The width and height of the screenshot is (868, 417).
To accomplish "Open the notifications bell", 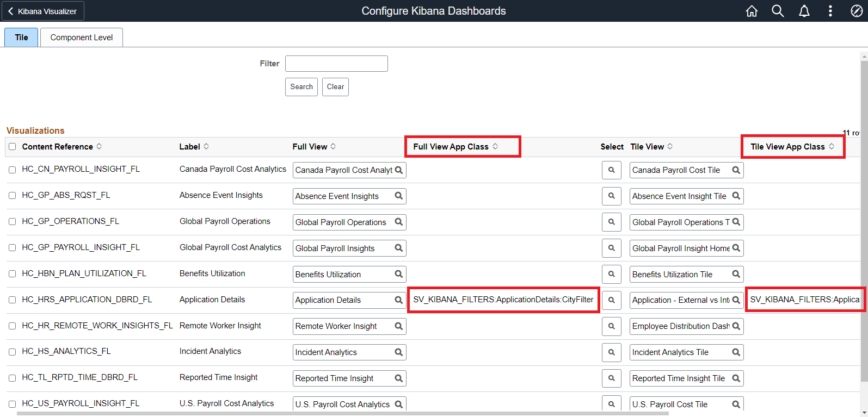I will click(x=804, y=11).
